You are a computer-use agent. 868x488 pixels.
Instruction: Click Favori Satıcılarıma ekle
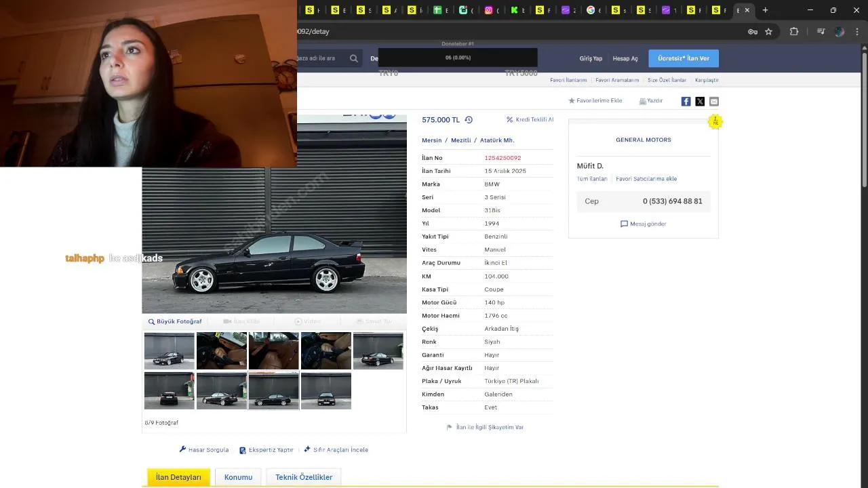coord(646,179)
